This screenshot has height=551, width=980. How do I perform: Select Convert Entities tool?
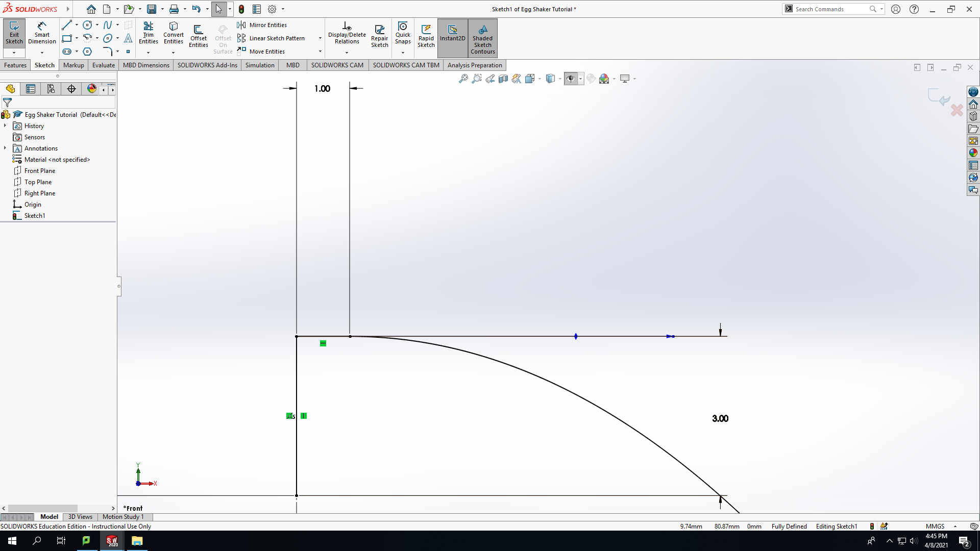tap(174, 34)
